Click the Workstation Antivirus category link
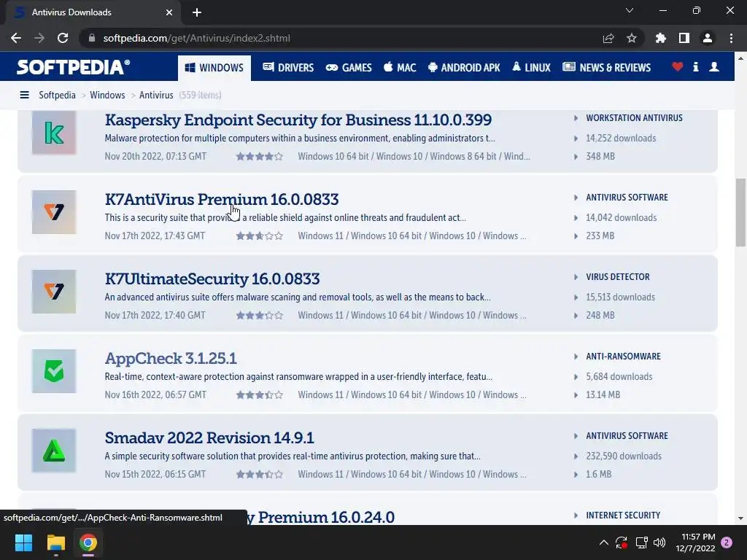 pos(634,118)
